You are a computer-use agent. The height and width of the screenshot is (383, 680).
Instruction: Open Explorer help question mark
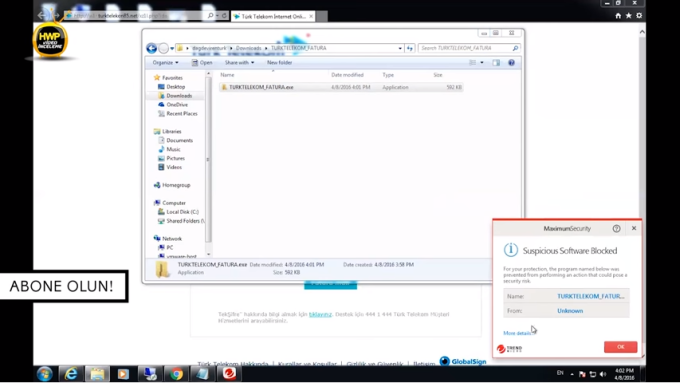(511, 63)
